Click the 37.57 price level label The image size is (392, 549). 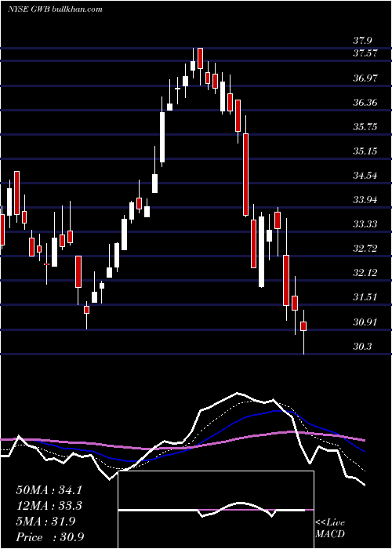365,53
